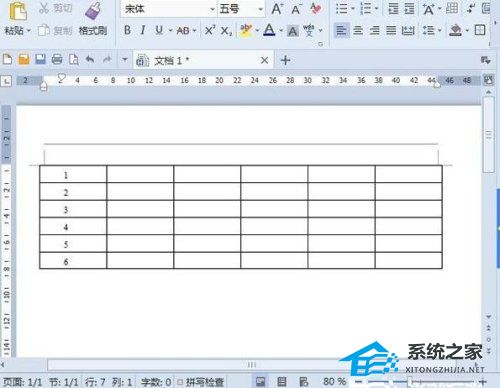Toggle superscript X² formatting
The height and width of the screenshot is (388, 500).
(210, 31)
